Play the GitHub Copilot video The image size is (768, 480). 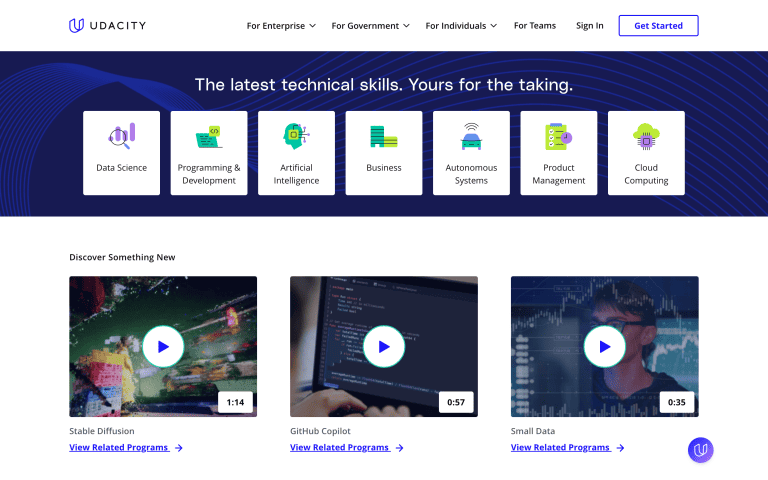[384, 346]
